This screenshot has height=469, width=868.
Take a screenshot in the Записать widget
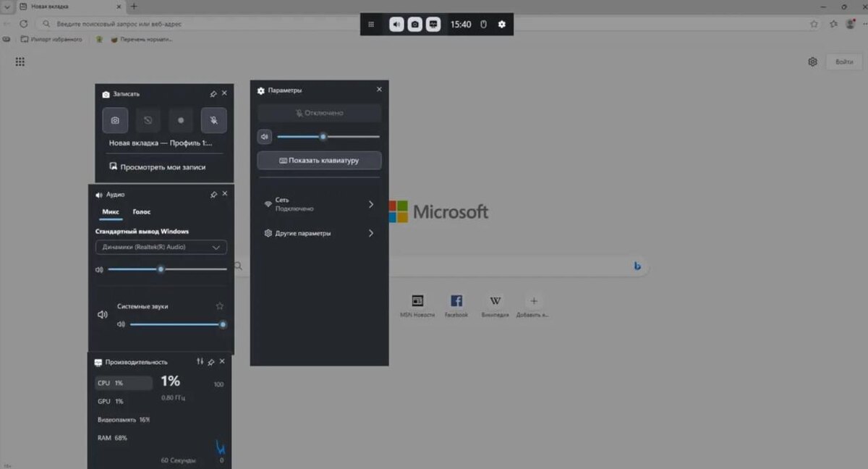(x=115, y=120)
